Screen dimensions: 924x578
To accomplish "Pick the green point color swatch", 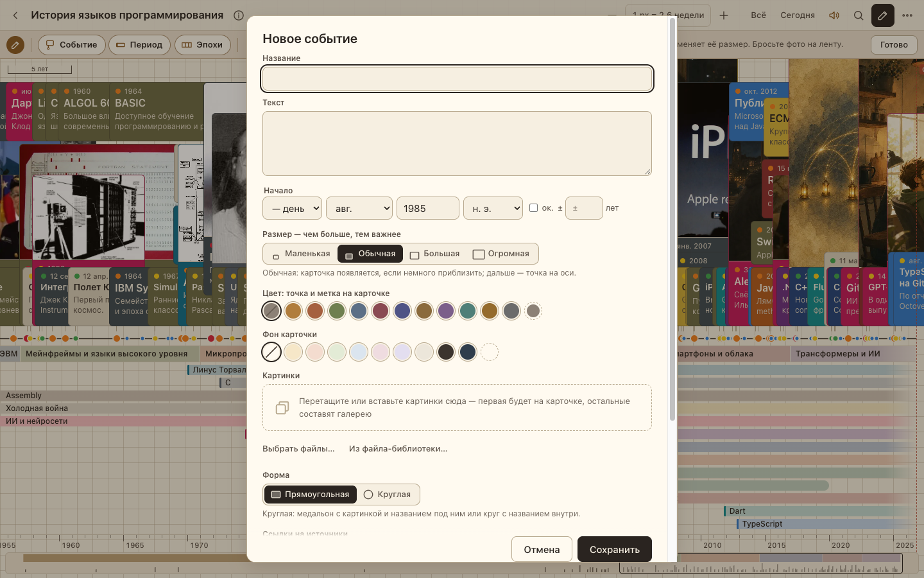I will coord(337,311).
